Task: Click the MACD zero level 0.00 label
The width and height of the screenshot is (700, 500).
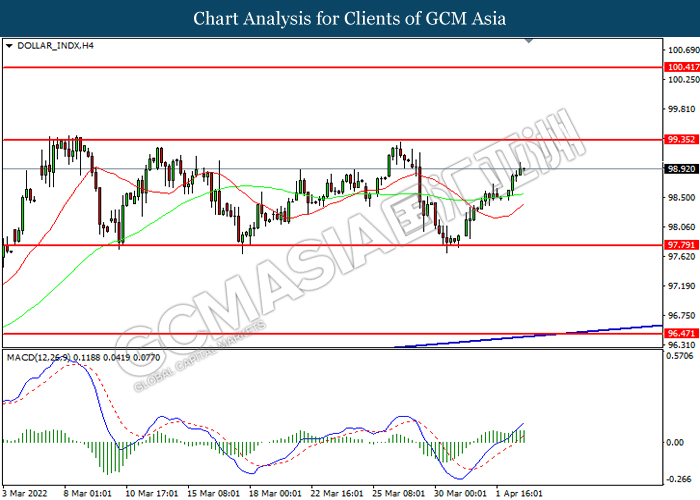Action: (x=675, y=442)
